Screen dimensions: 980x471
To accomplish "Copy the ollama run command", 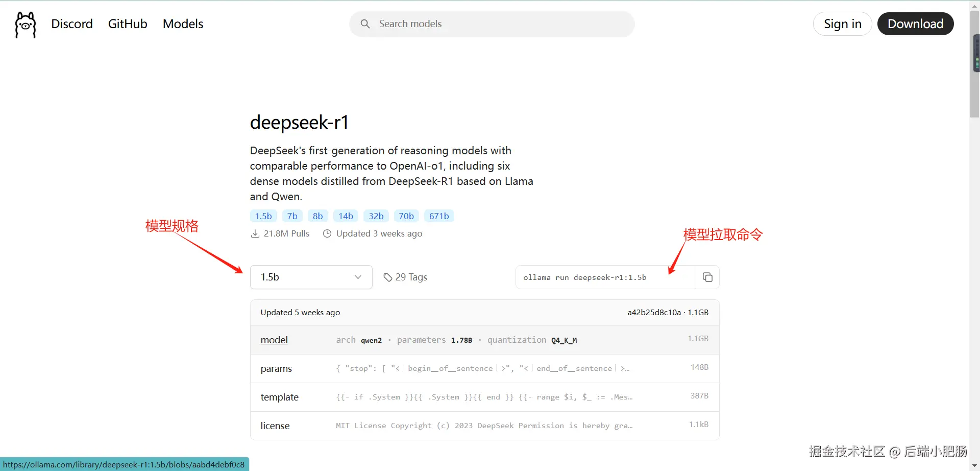I will point(707,277).
